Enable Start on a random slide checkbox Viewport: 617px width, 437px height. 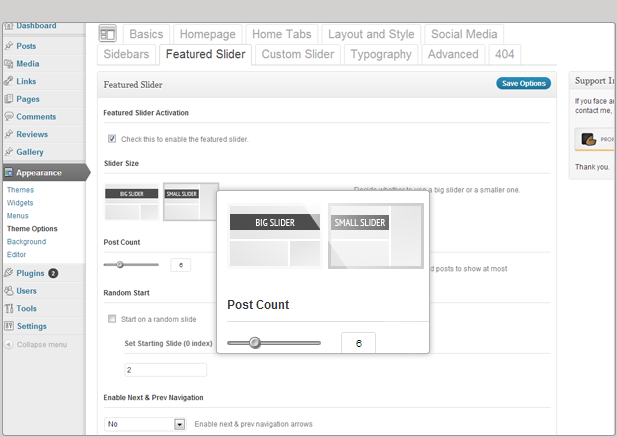[x=112, y=319]
